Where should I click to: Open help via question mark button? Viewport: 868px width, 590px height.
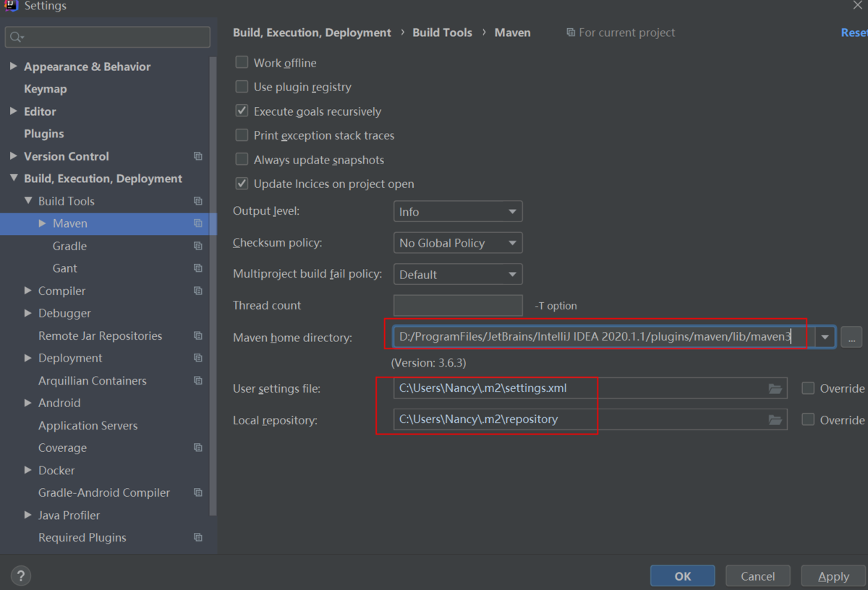(x=21, y=576)
